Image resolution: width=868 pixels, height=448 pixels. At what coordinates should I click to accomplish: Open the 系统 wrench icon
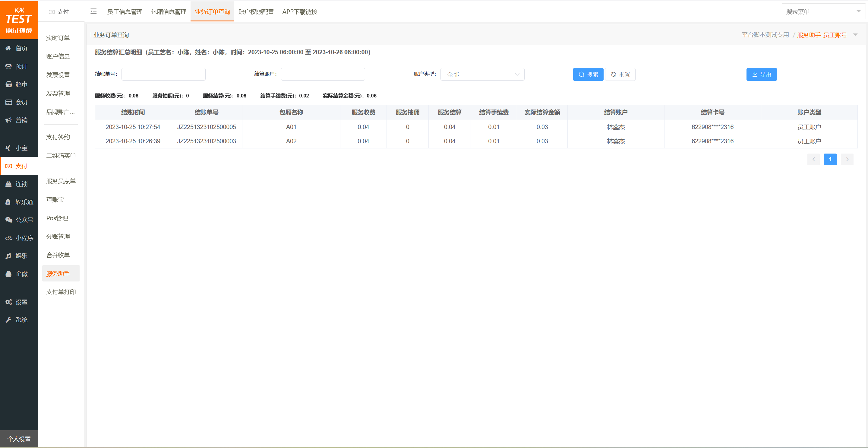tap(8, 319)
